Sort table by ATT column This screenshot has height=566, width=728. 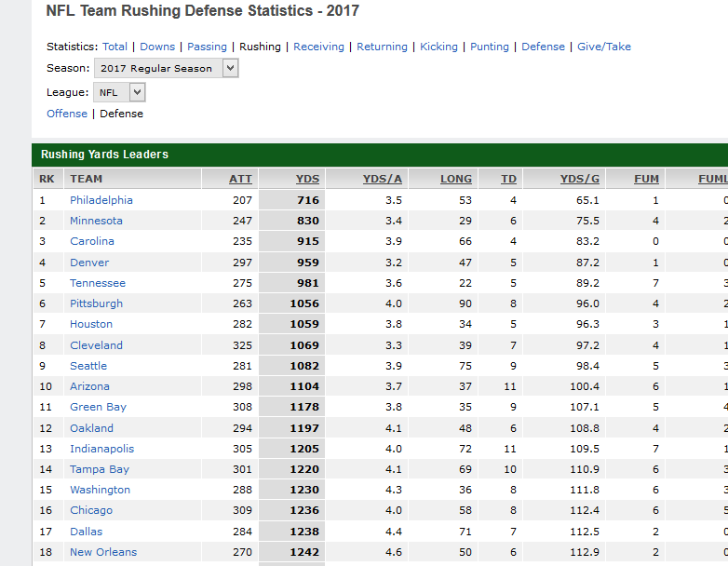[x=240, y=179]
